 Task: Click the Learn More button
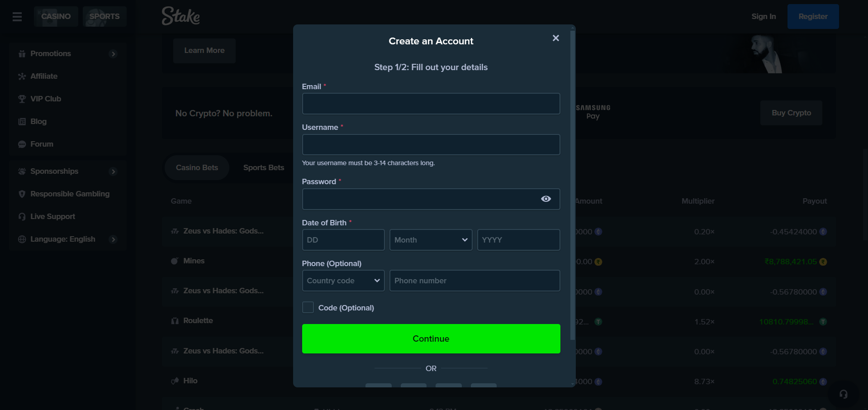click(x=204, y=51)
